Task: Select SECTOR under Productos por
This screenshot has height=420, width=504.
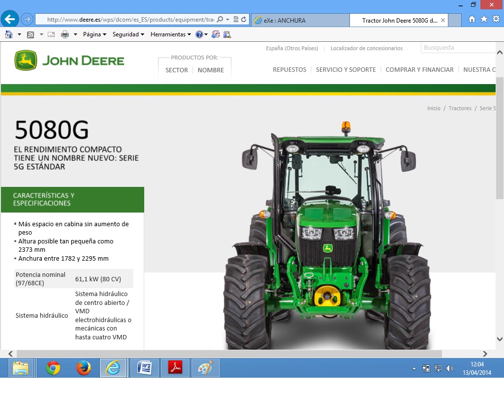Action: pyautogui.click(x=177, y=70)
